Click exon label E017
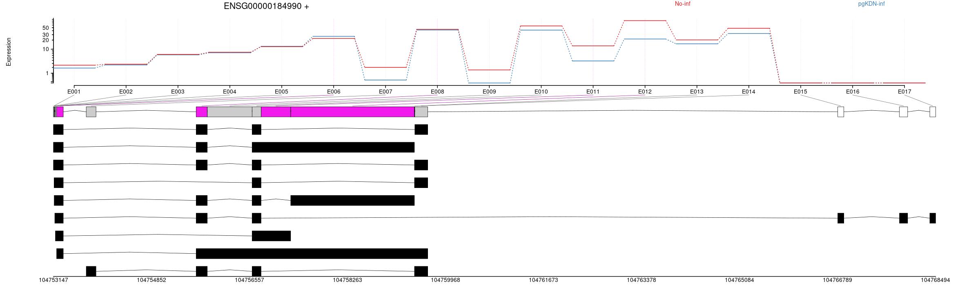 point(904,92)
